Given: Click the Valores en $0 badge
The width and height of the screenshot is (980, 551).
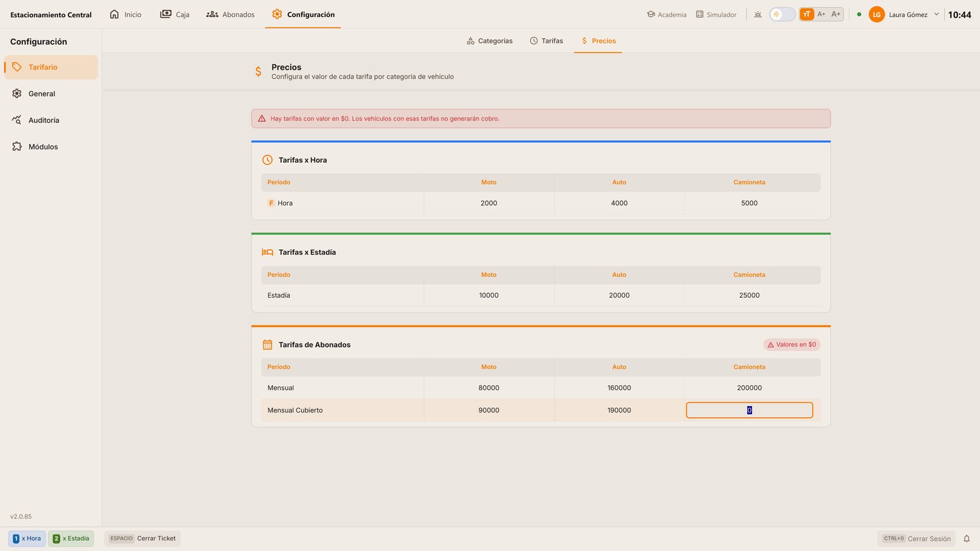Looking at the screenshot, I should [792, 345].
